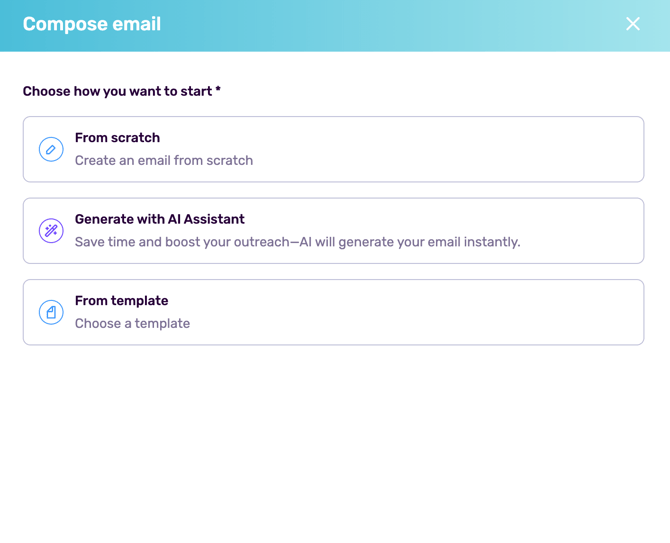
Task: Click the word "instantly" in AI Assistant card
Action: (490, 241)
